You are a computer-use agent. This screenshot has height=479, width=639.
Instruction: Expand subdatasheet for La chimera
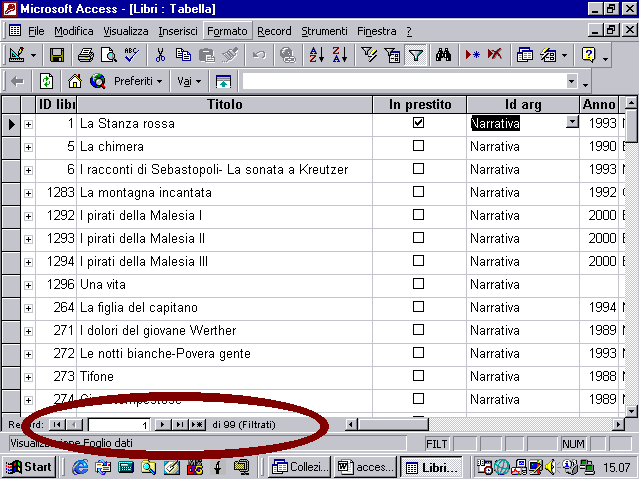28,147
